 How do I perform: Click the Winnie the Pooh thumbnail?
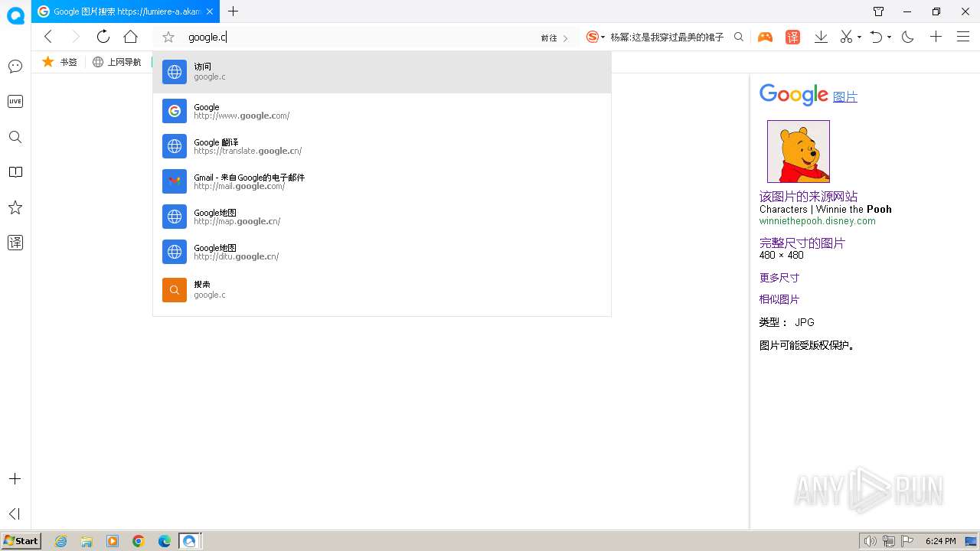pos(799,151)
